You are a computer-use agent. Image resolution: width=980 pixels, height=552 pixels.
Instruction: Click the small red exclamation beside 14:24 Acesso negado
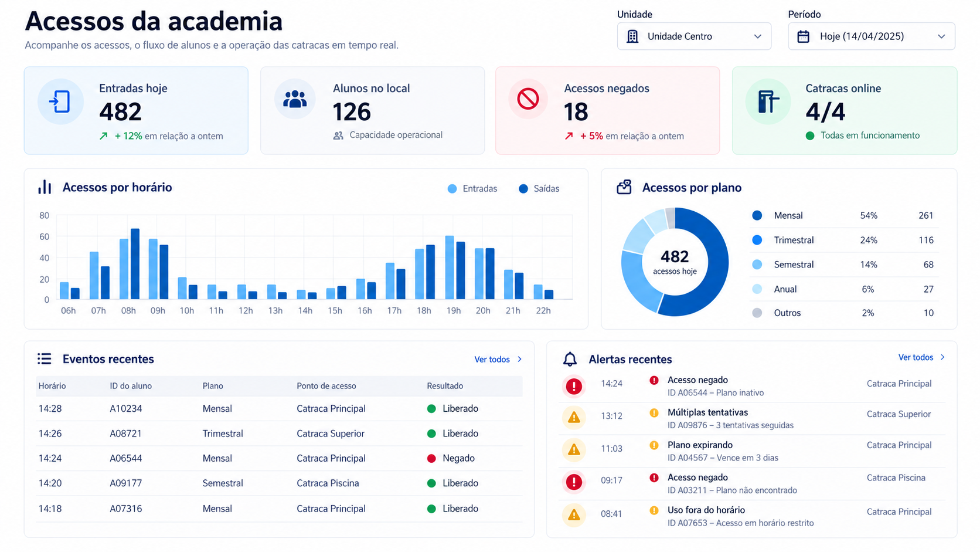654,380
